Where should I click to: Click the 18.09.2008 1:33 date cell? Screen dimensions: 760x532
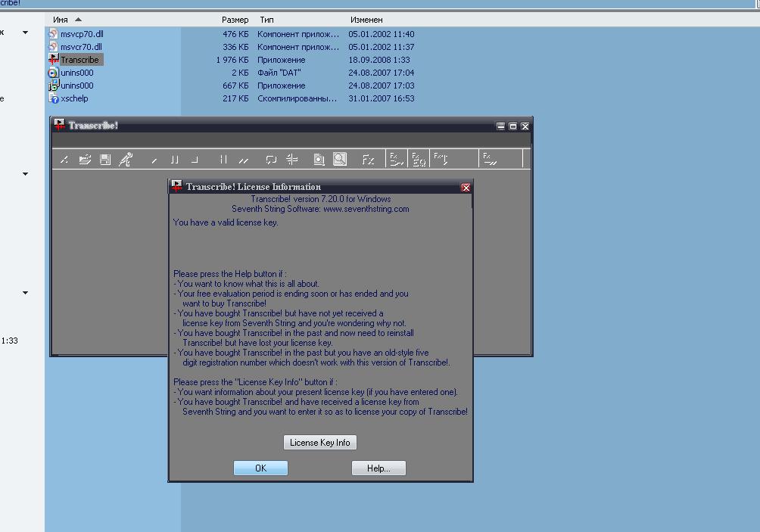[379, 60]
